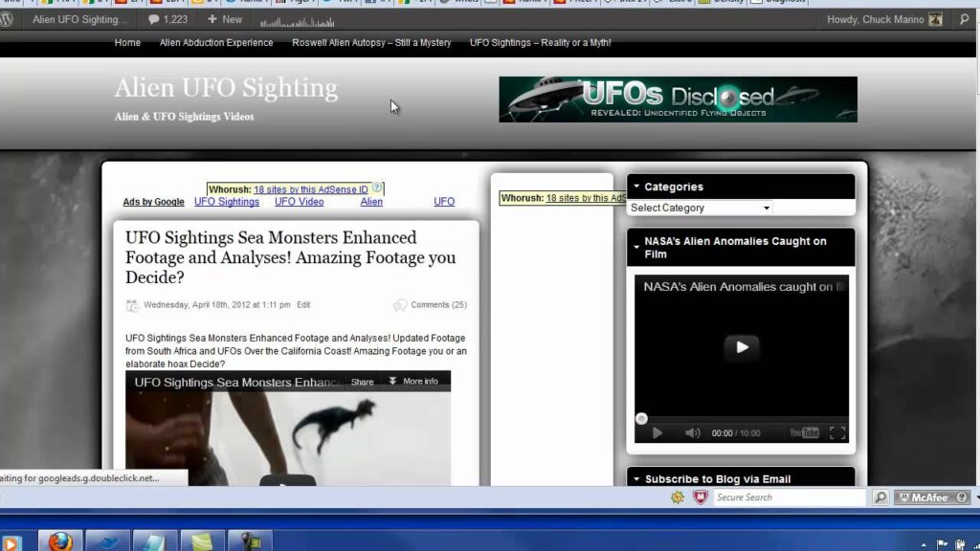
Task: Open the comments bubble with 1,223
Action: 167,19
